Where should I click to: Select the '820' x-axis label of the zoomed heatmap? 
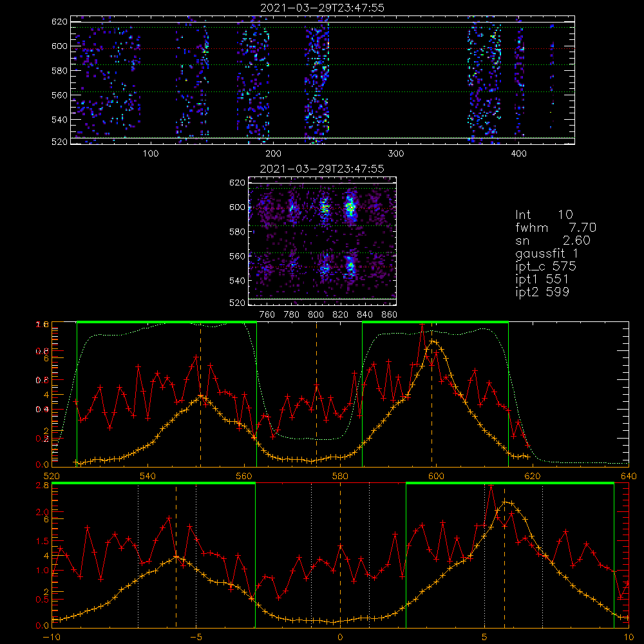click(341, 315)
